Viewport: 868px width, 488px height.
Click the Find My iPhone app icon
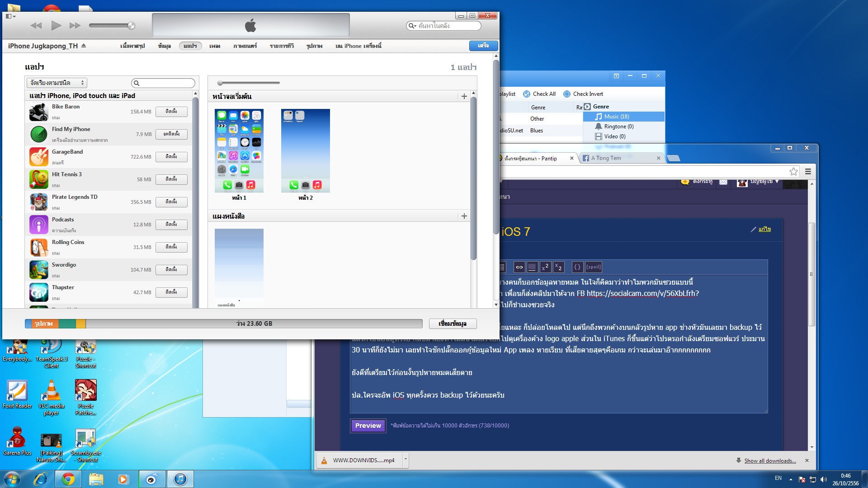(x=39, y=134)
